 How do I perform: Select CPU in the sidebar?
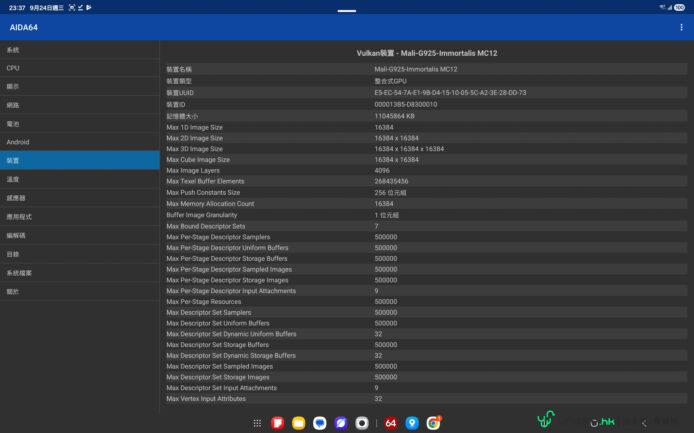pos(80,68)
